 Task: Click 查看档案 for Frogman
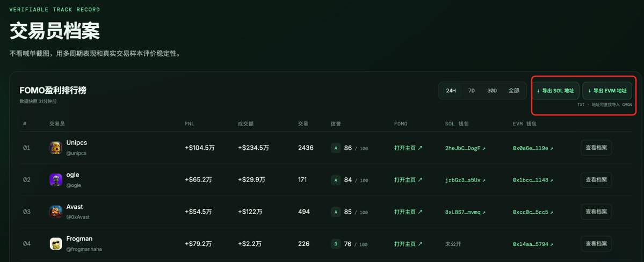tap(596, 244)
